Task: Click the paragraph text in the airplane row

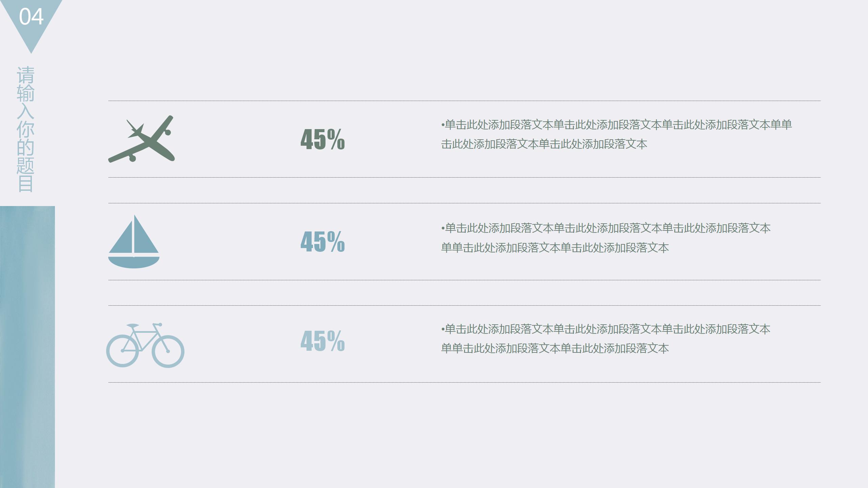Action: 616,135
